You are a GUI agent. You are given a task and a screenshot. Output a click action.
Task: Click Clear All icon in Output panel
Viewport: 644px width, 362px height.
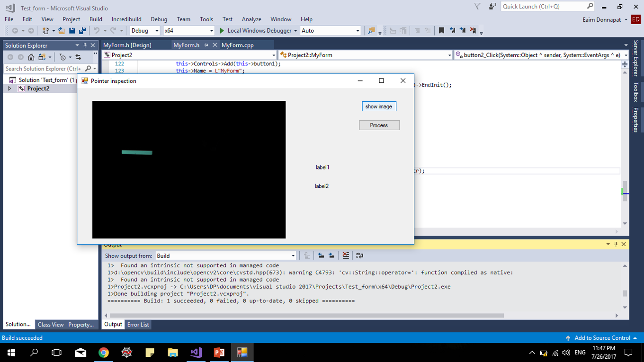pyautogui.click(x=346, y=256)
